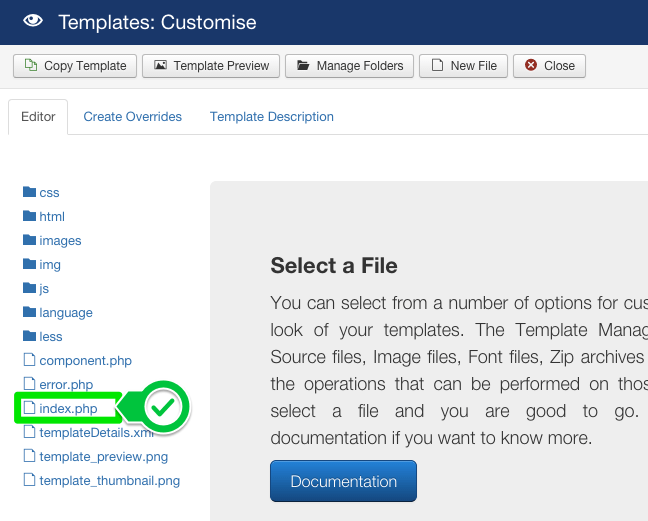Select the Editor tab
Image resolution: width=648 pixels, height=521 pixels.
point(38,117)
